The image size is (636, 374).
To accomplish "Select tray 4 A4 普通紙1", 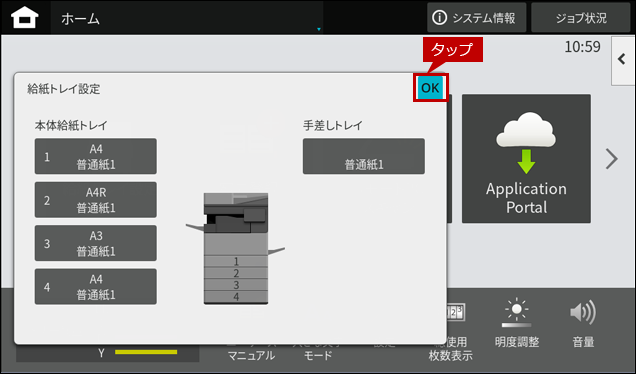I will pos(96,287).
